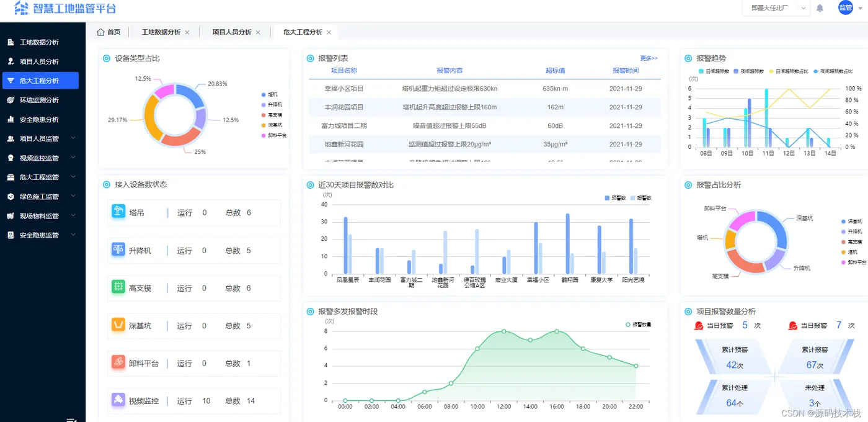
Task: Toggle 预警数 legend in 30-day comparison chart
Action: [615, 198]
